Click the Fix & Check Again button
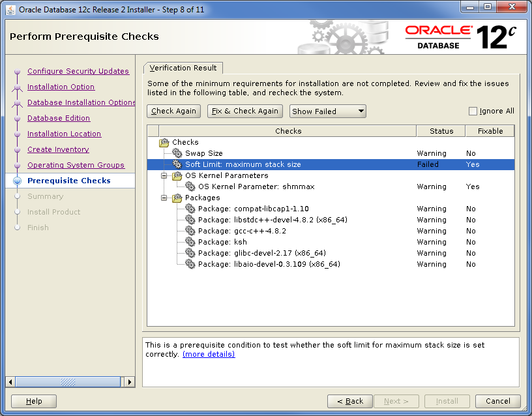532x416 pixels. pyautogui.click(x=245, y=111)
